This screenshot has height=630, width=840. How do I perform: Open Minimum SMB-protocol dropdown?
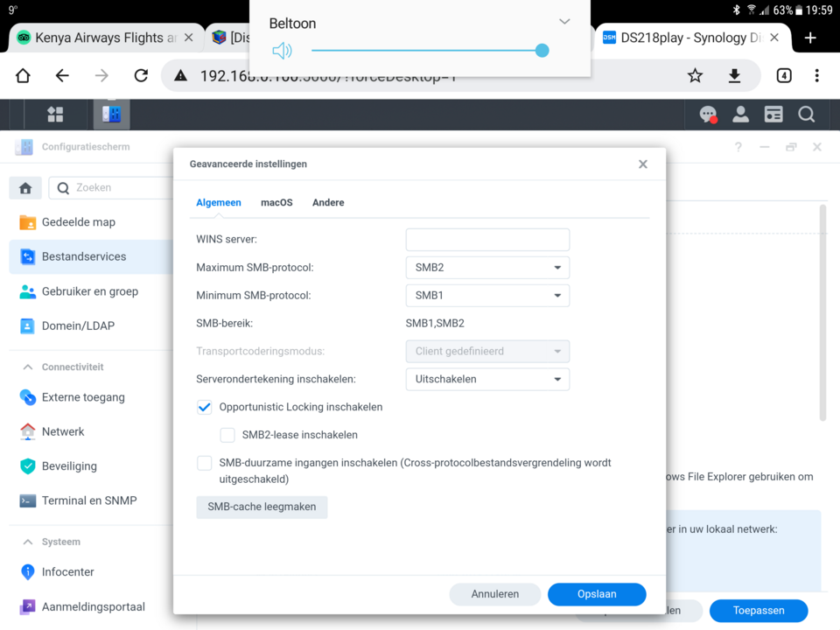pos(487,296)
